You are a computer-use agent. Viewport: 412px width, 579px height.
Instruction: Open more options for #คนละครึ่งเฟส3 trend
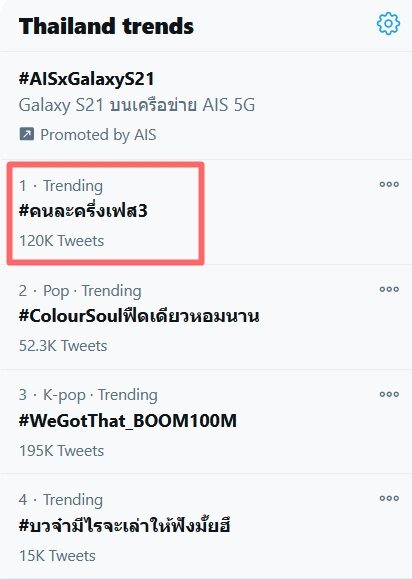click(x=389, y=184)
